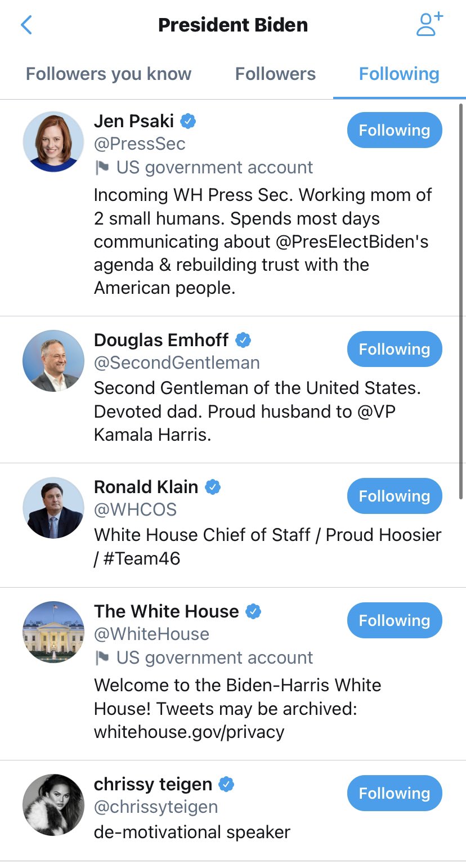This screenshot has height=868, width=466.
Task: Tap verified badge beside The White House
Action: tap(253, 611)
